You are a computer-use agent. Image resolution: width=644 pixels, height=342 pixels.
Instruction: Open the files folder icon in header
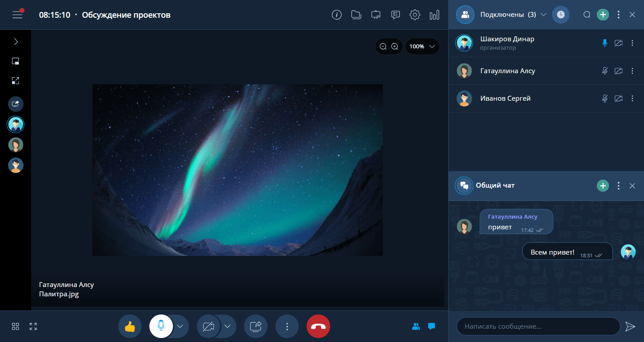coord(356,15)
